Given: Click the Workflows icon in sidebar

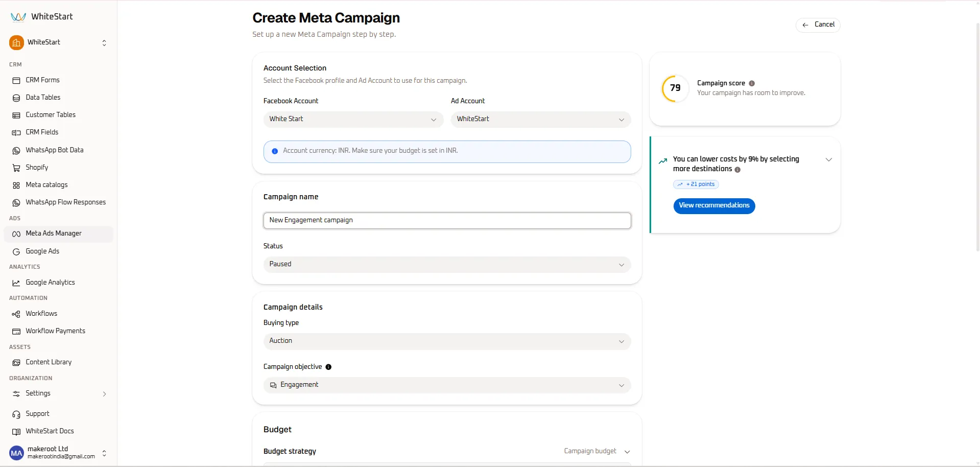Looking at the screenshot, I should [x=16, y=314].
